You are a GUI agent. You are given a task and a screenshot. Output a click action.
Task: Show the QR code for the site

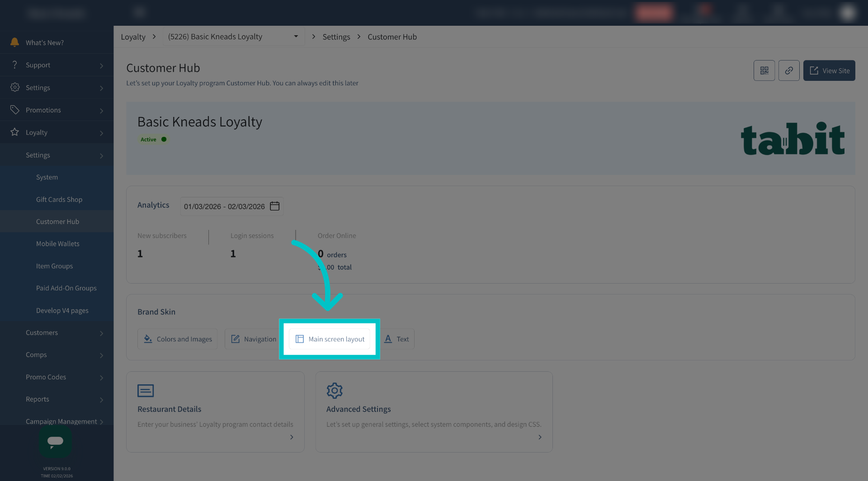[764, 70]
